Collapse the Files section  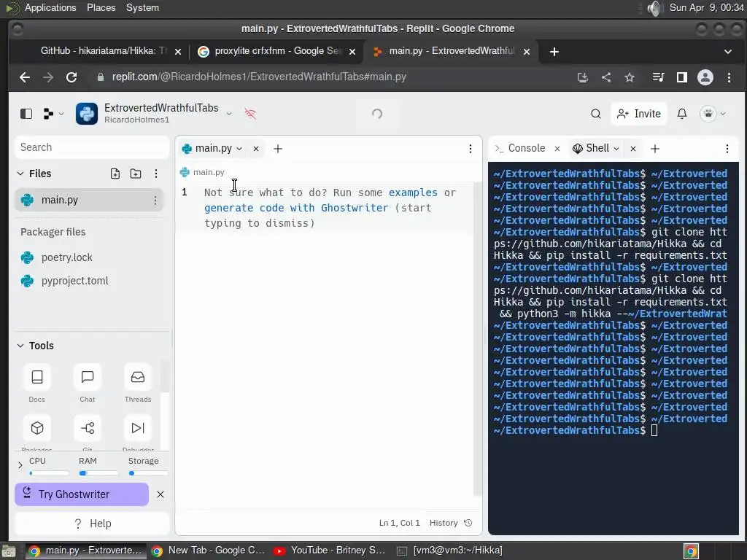click(x=20, y=174)
